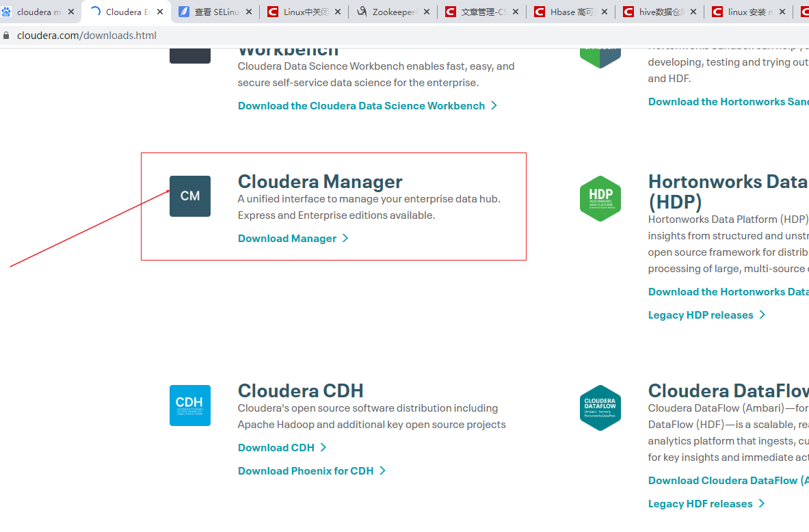Screen dimensions: 809x532
Task: Open the Download the Cloudera Data Science Workbench link
Action: pyautogui.click(x=361, y=105)
